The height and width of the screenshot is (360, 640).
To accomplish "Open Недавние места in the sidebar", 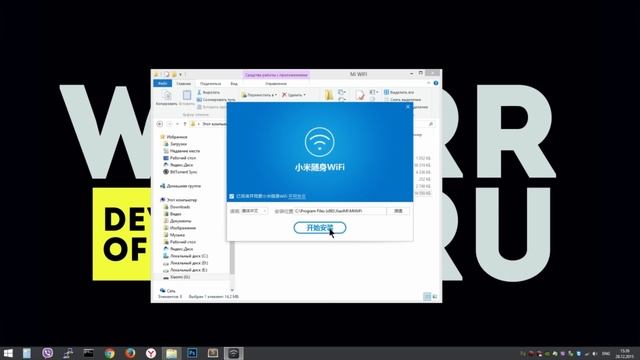I will pyautogui.click(x=181, y=151).
